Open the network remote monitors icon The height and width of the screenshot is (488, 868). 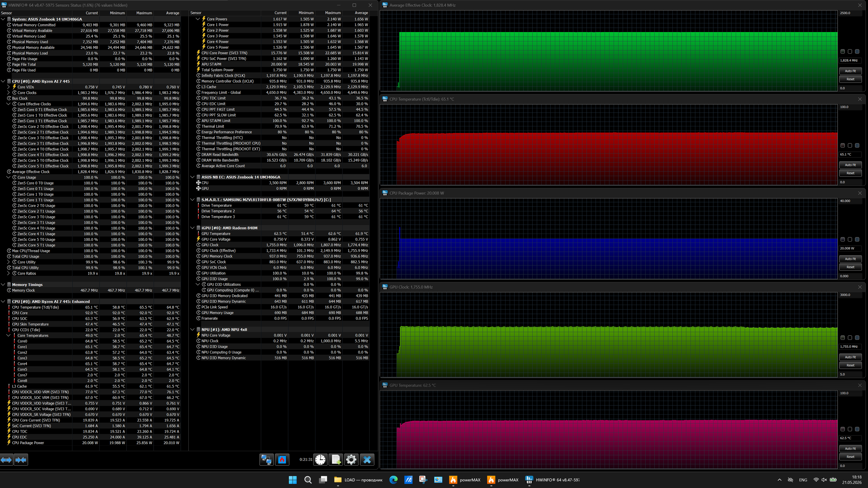[266, 460]
